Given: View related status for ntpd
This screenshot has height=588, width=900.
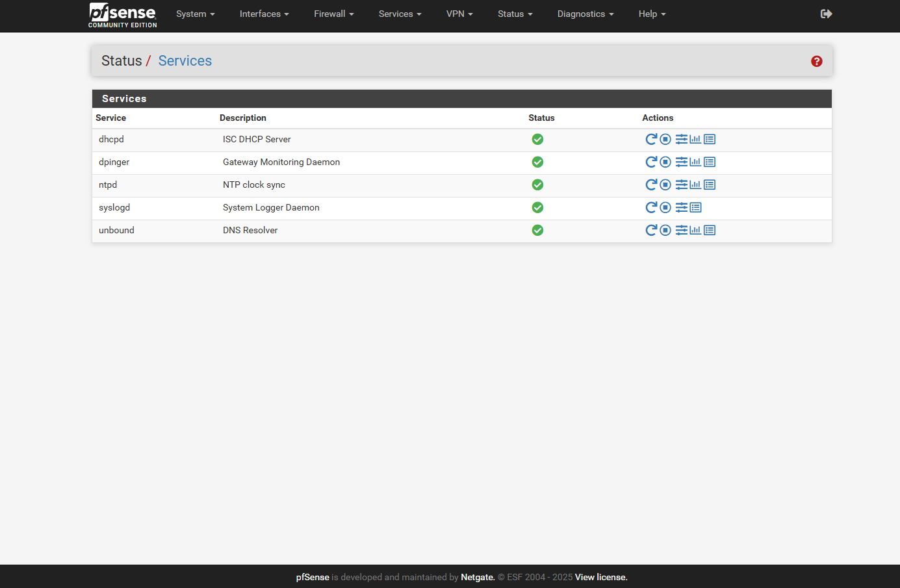Looking at the screenshot, I should click(x=695, y=185).
